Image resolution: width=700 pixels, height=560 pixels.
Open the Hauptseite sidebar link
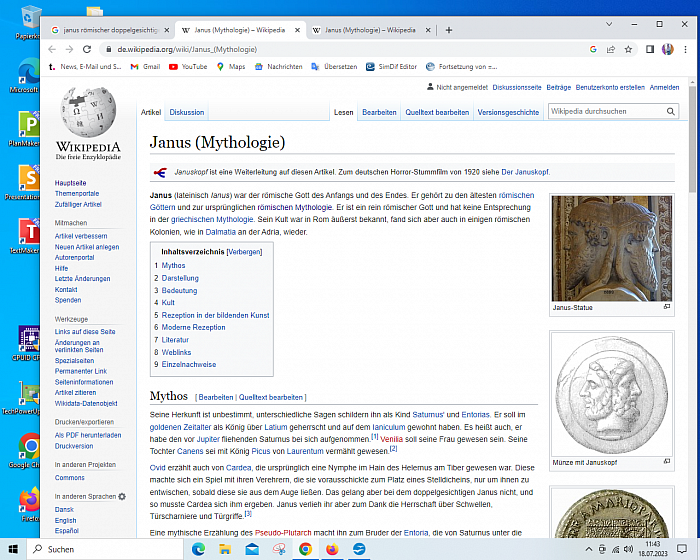coord(71,183)
